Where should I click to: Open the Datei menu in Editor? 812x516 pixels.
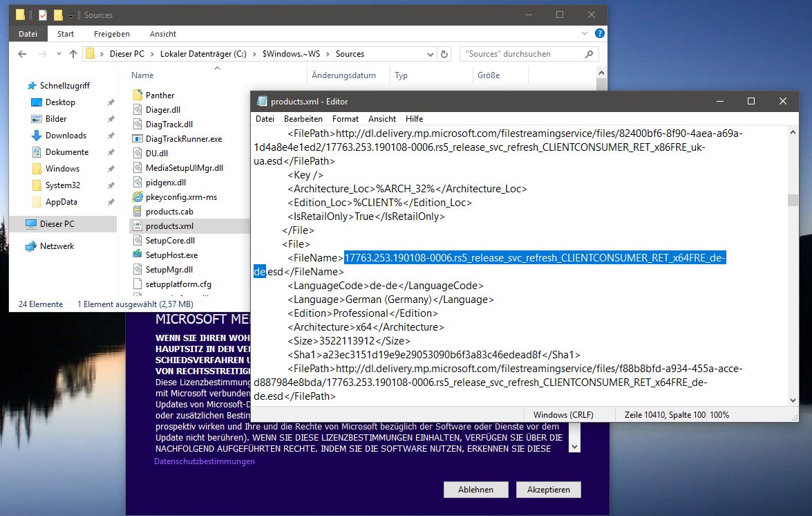[265, 119]
